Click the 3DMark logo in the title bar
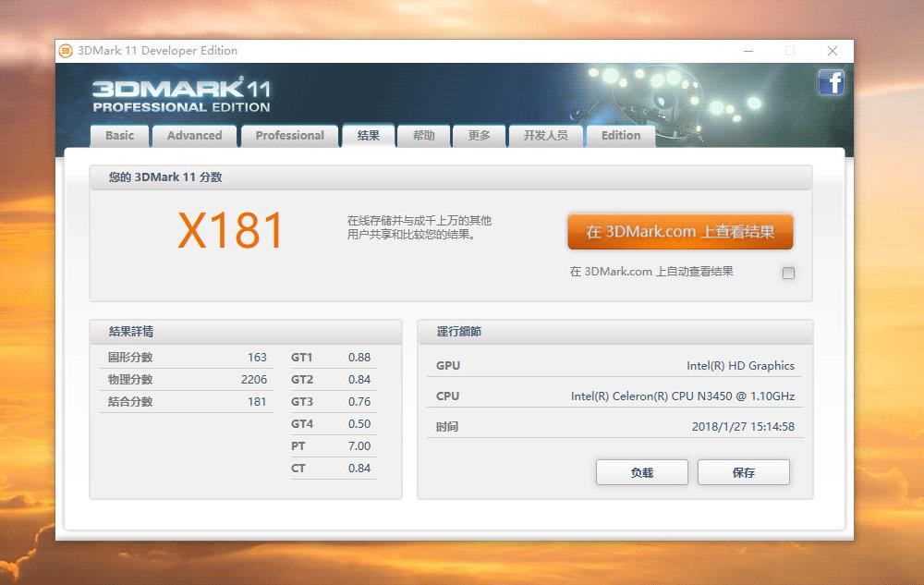Image resolution: width=924 pixels, height=585 pixels. 64,51
